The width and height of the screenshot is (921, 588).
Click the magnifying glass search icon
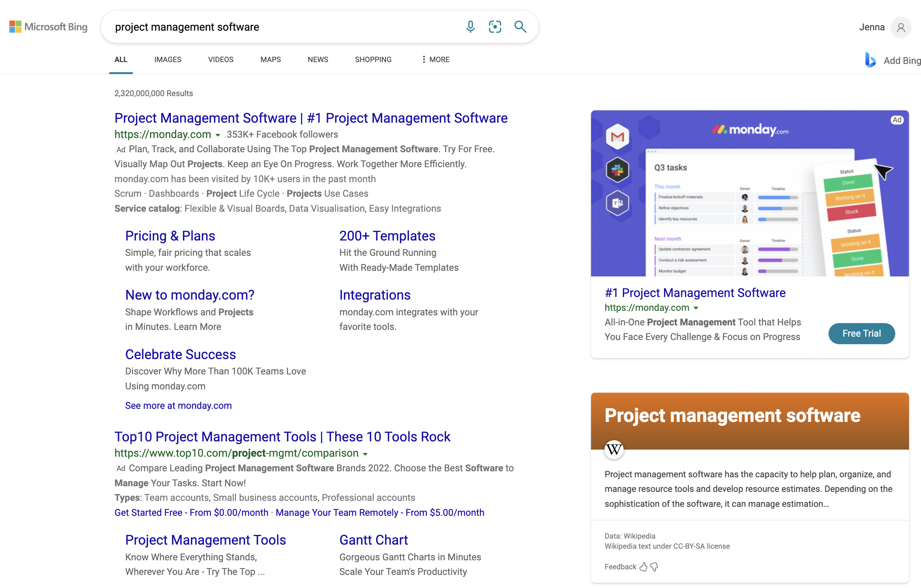pyautogui.click(x=520, y=27)
